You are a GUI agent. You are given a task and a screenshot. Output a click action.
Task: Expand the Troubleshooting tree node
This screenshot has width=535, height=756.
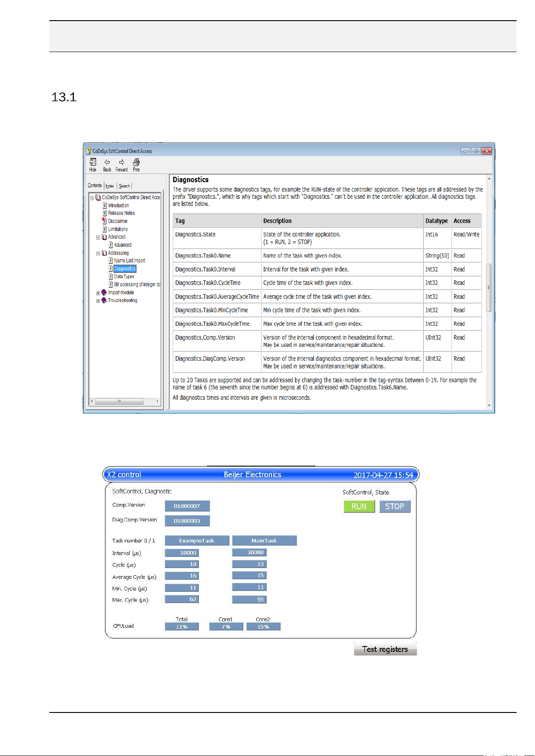coord(98,301)
